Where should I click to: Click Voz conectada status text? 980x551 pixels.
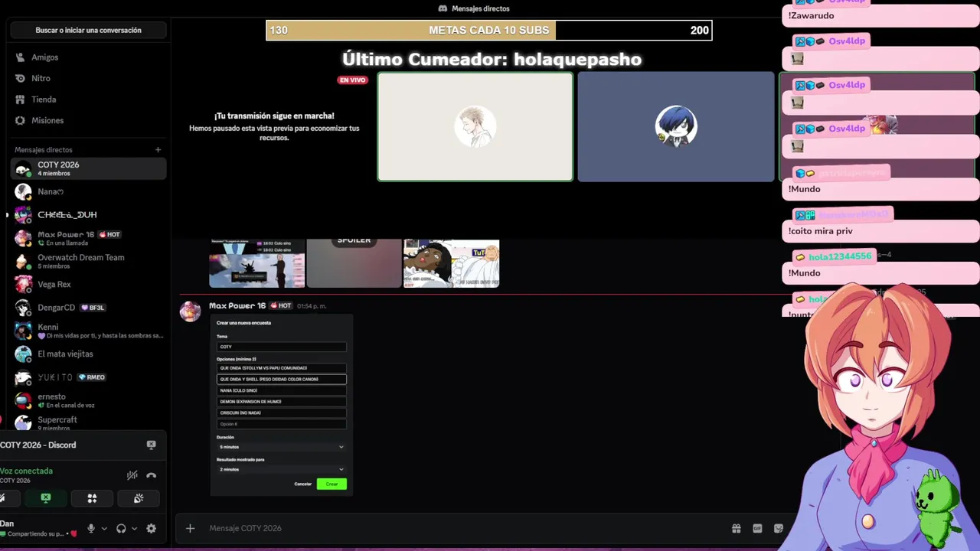click(27, 471)
